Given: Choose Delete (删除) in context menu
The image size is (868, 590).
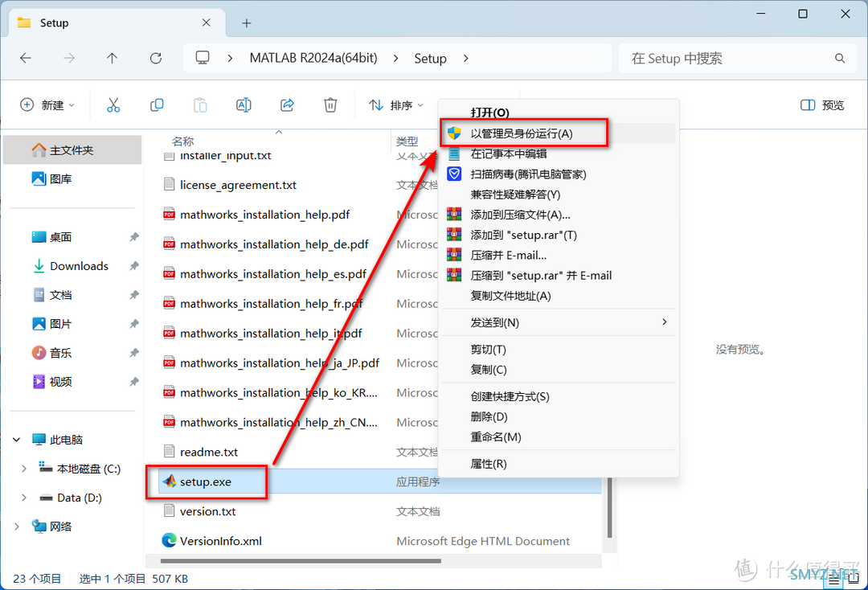Looking at the screenshot, I should (x=559, y=416).
